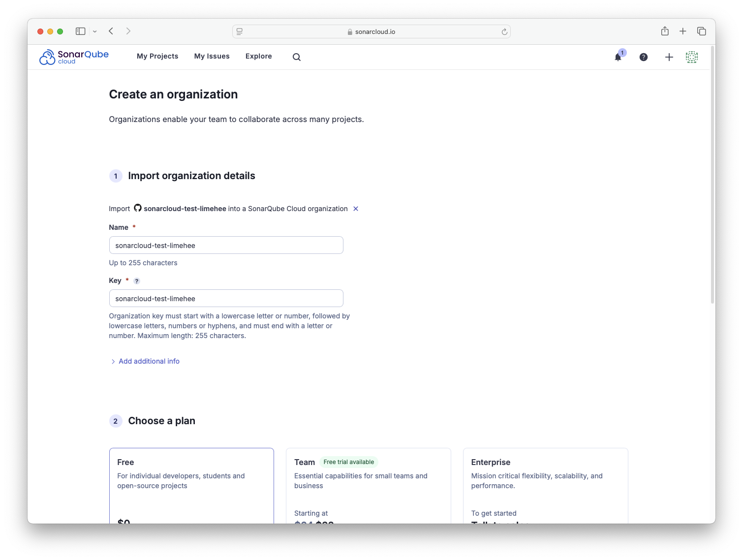The height and width of the screenshot is (560, 743).
Task: Click the Up to 255 characters hint
Action: pyautogui.click(x=143, y=263)
